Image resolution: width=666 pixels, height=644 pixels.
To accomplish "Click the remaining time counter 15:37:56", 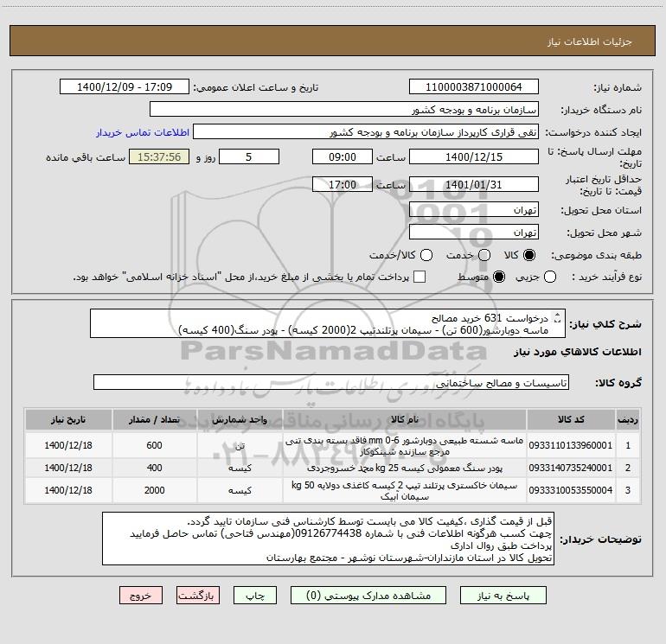I will (159, 156).
